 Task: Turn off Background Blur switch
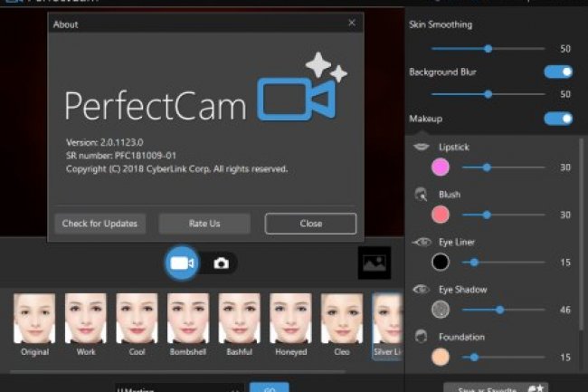[558, 72]
